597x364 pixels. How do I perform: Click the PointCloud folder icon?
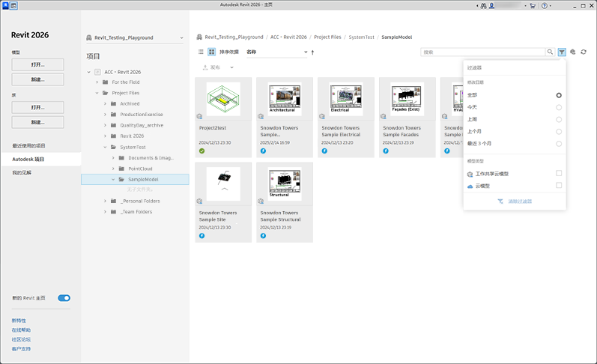click(x=121, y=169)
